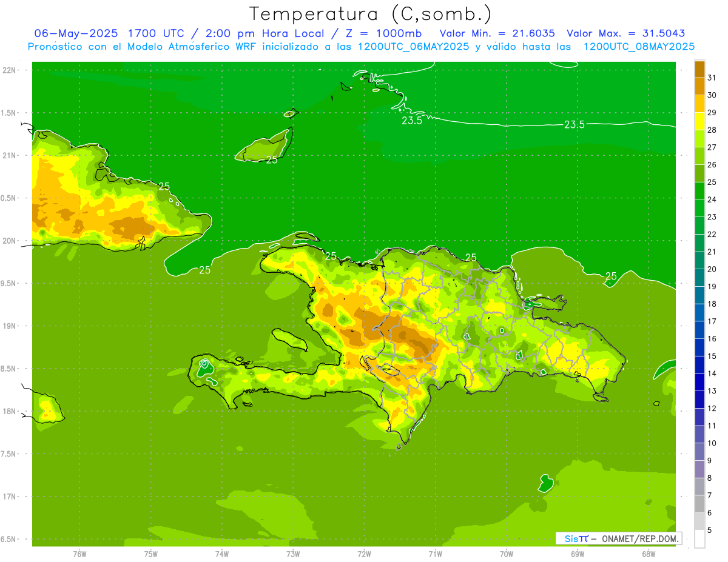Image resolution: width=728 pixels, height=562 pixels.
Task: Click the blue colorbar swatch between 15 and 16
Action: pyautogui.click(x=699, y=347)
